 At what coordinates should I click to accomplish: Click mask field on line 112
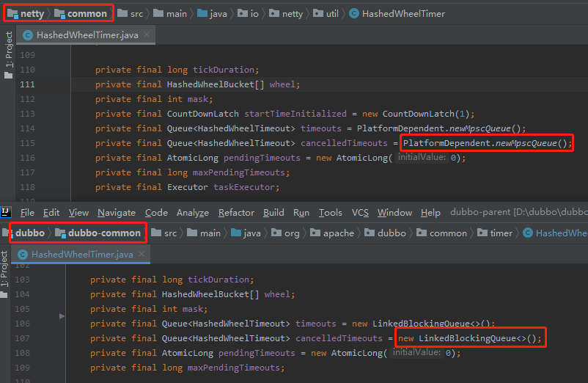click(198, 99)
